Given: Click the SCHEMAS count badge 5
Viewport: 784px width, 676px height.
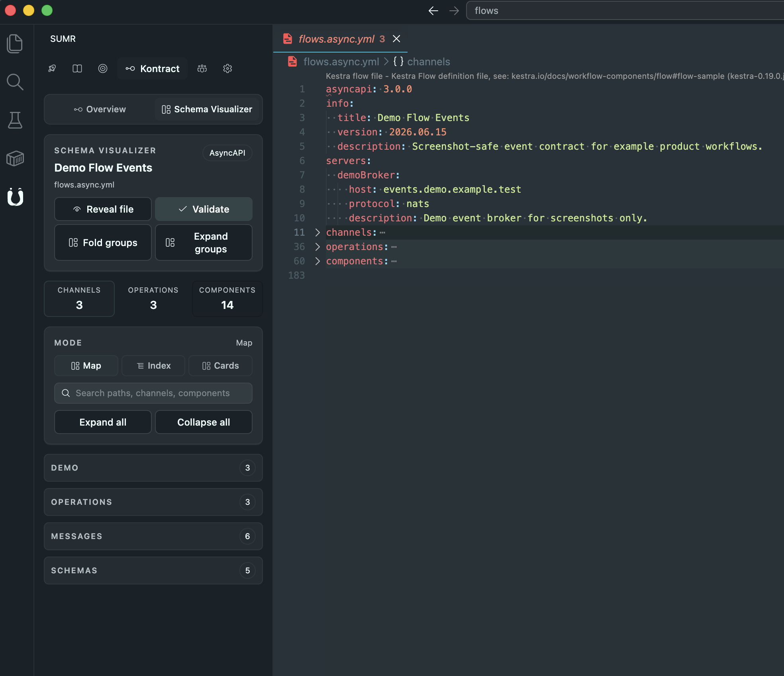Looking at the screenshot, I should pyautogui.click(x=247, y=570).
